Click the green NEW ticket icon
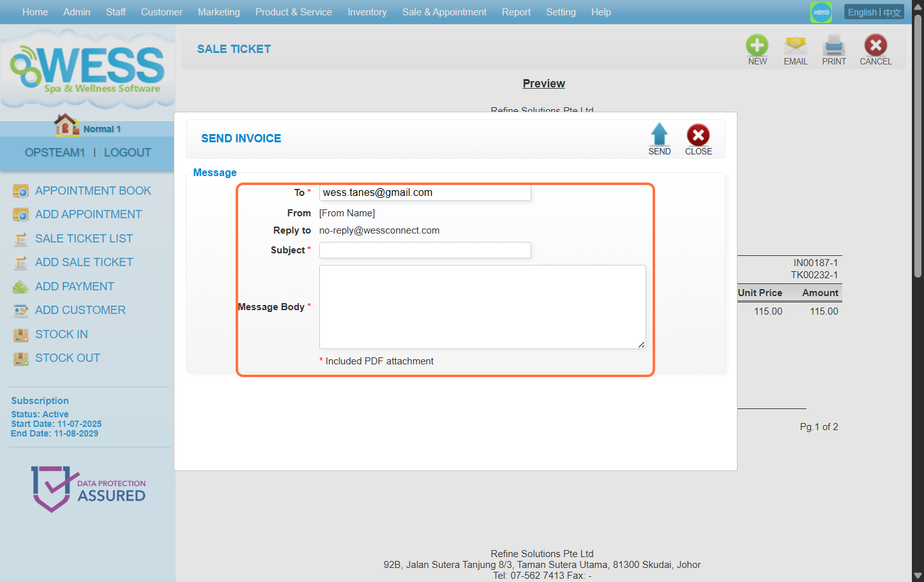 coord(757,46)
